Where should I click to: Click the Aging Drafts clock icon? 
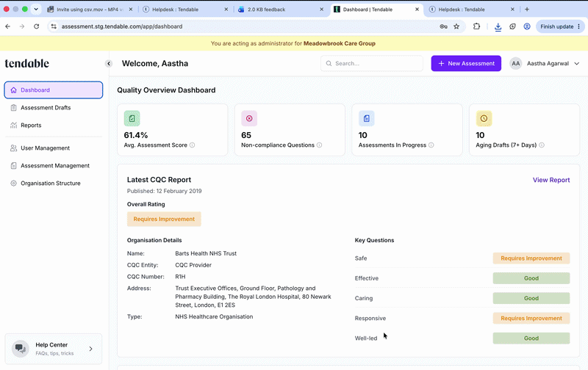(484, 118)
